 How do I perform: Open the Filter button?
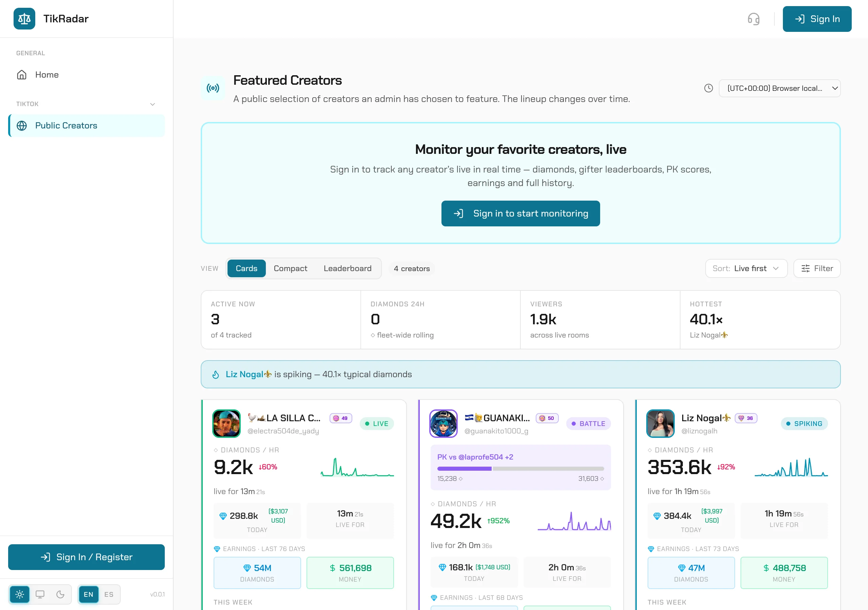[x=817, y=268]
